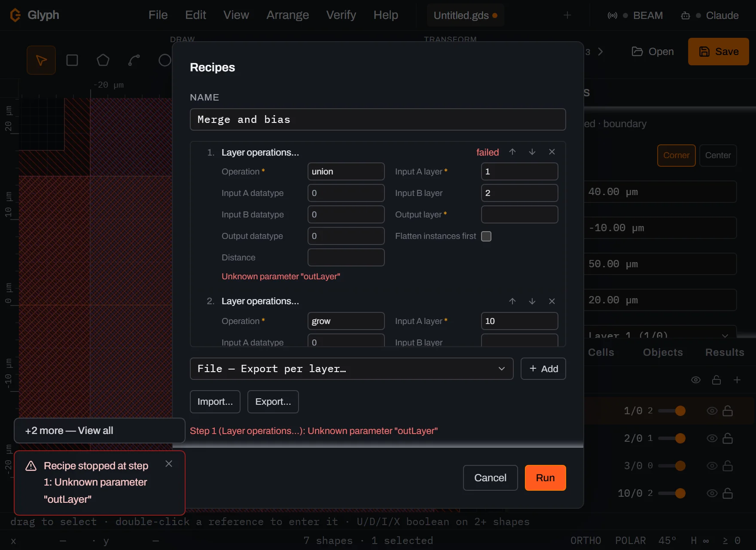Open step 1 Operation union field
The height and width of the screenshot is (550, 756).
click(x=346, y=171)
